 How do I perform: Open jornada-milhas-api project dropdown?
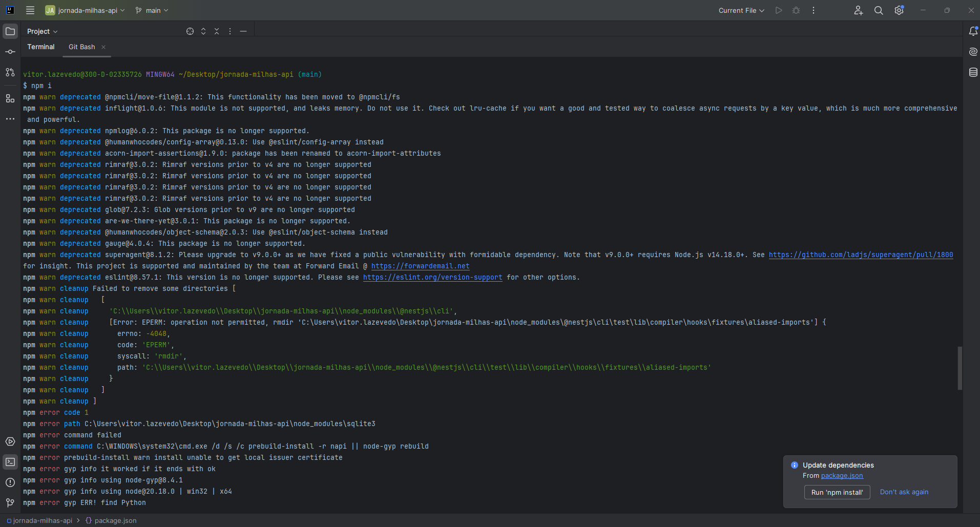point(85,10)
